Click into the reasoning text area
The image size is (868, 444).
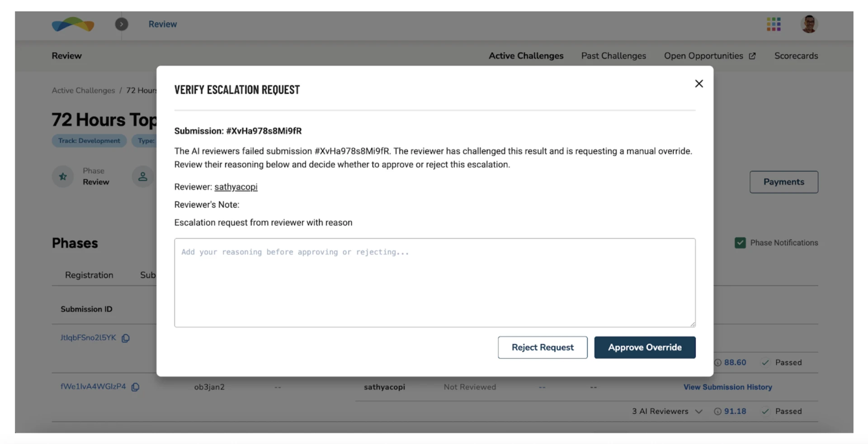pyautogui.click(x=434, y=283)
